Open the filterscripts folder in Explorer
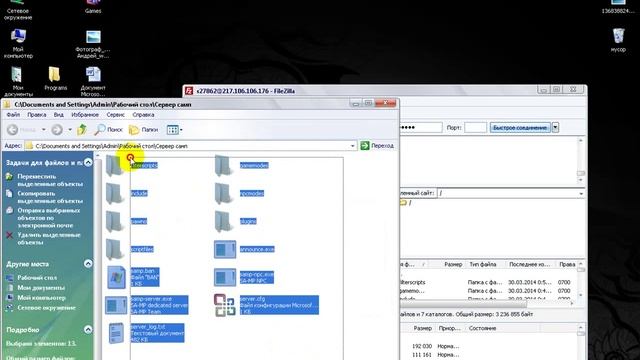 point(115,165)
